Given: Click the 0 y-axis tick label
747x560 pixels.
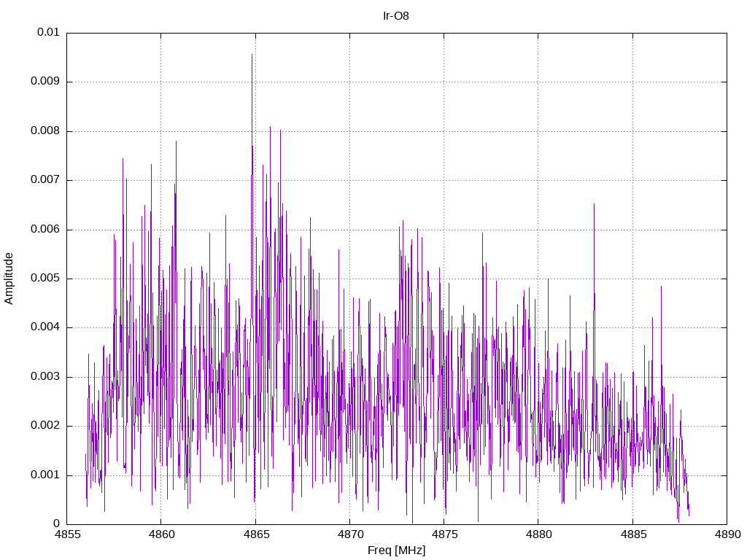Looking at the screenshot, I should coord(57,524).
